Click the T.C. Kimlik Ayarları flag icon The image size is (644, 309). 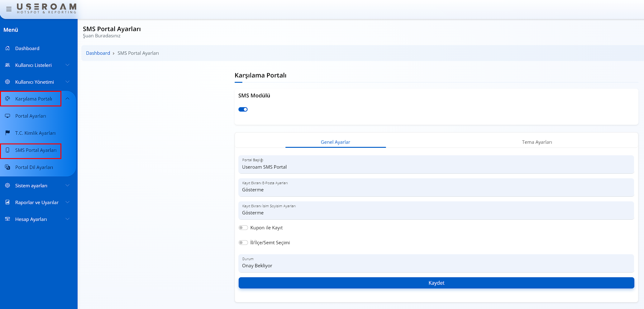click(7, 133)
